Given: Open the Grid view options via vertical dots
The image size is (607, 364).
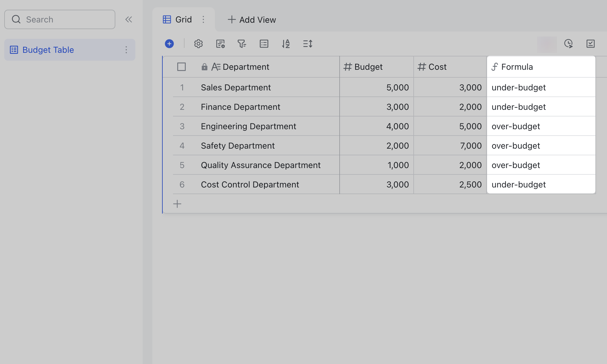Looking at the screenshot, I should coord(203,19).
